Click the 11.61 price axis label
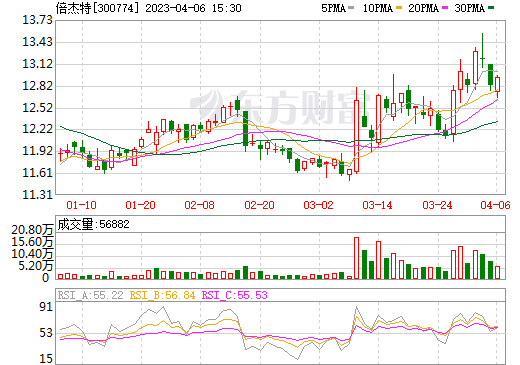Viewport: 520px width, 365px height. click(x=37, y=173)
